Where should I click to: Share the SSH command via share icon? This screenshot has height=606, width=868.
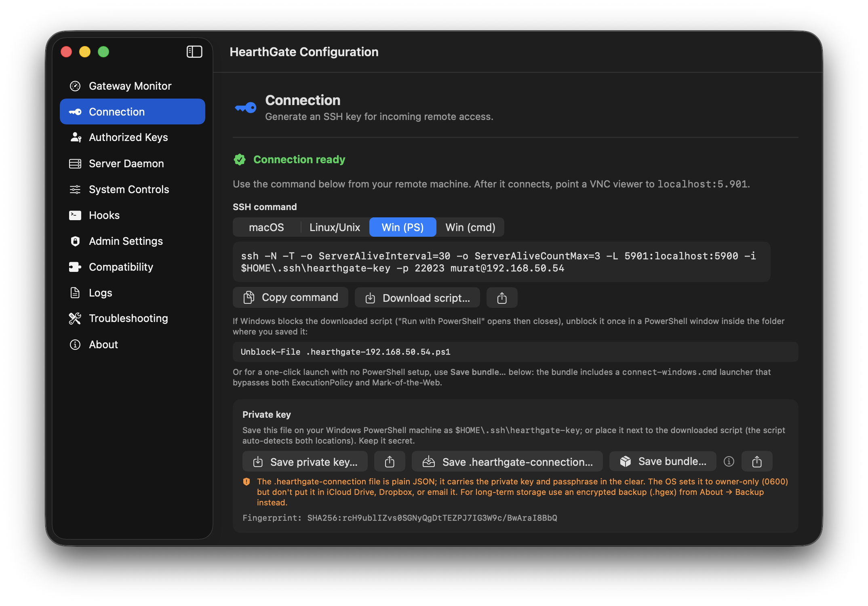click(x=502, y=298)
